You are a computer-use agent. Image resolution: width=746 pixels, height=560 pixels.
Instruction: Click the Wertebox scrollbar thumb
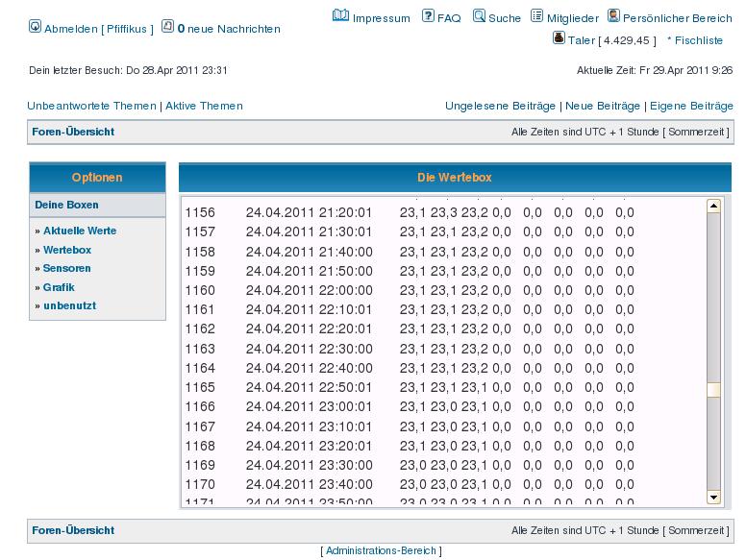(x=713, y=390)
